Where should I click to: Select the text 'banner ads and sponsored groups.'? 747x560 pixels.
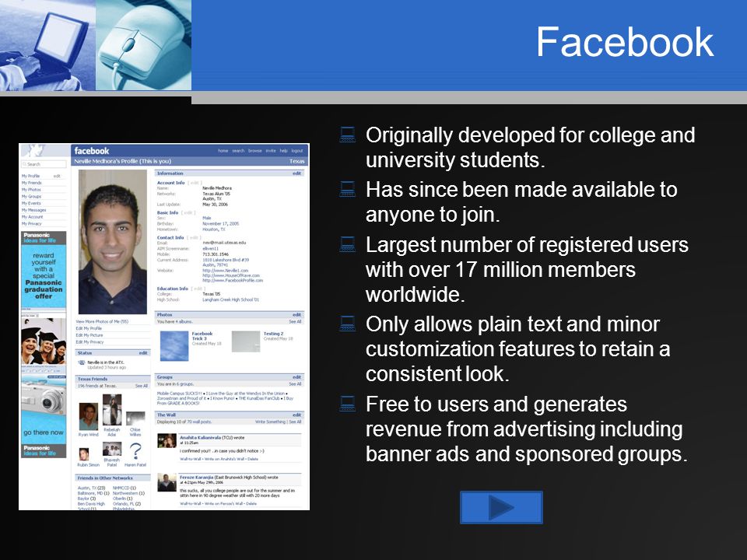(x=527, y=453)
